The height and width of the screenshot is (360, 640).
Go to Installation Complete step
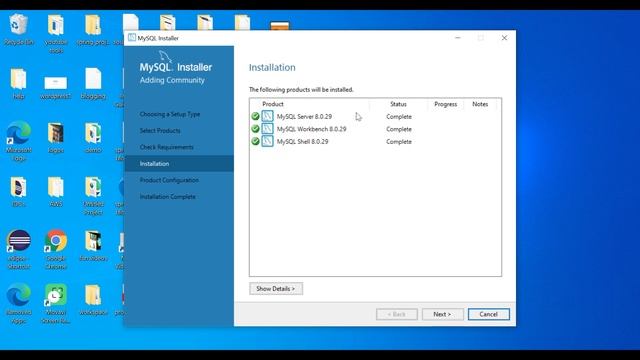click(x=168, y=197)
